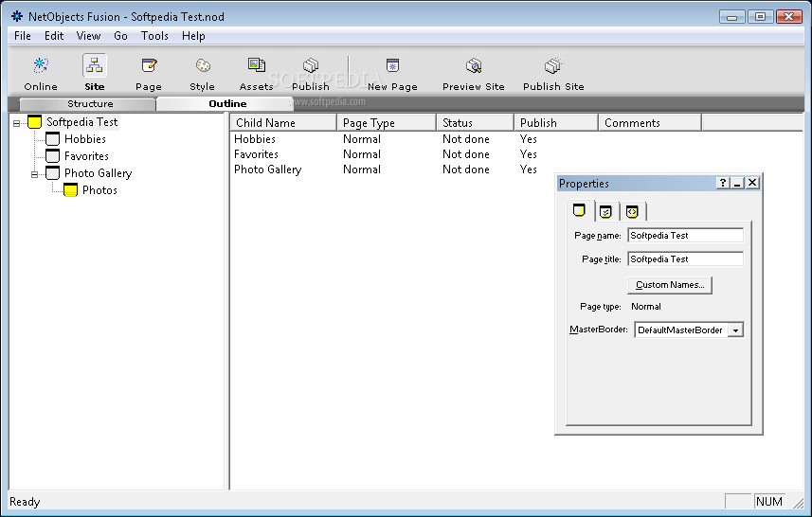Click the Ready status bar text

coord(25,502)
